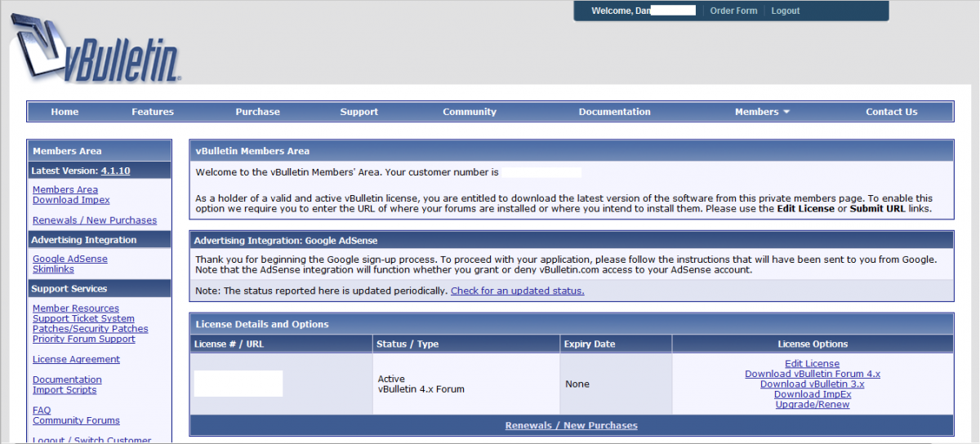Click the Download Impex sidebar link
This screenshot has height=444, width=980.
[71, 200]
